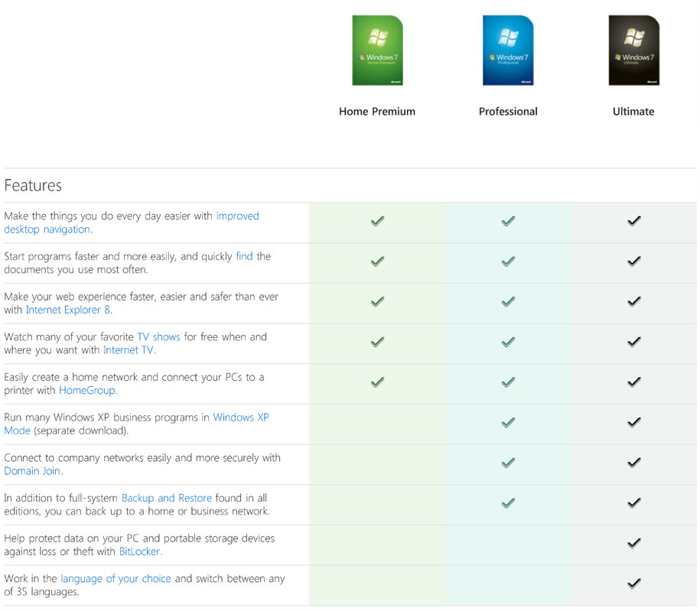Click the Features section heading
This screenshot has height=611, width=700.
tap(33, 185)
